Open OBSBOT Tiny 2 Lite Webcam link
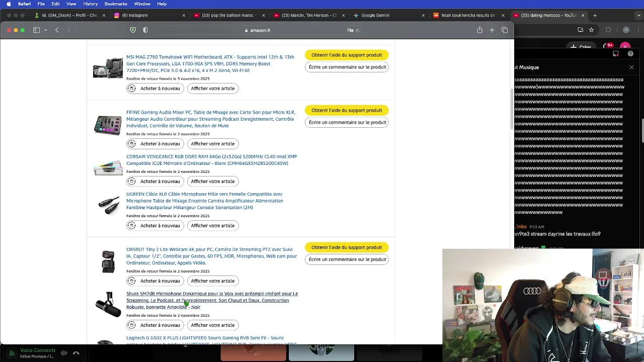Viewport: 644px width, 362px height. 211,256
